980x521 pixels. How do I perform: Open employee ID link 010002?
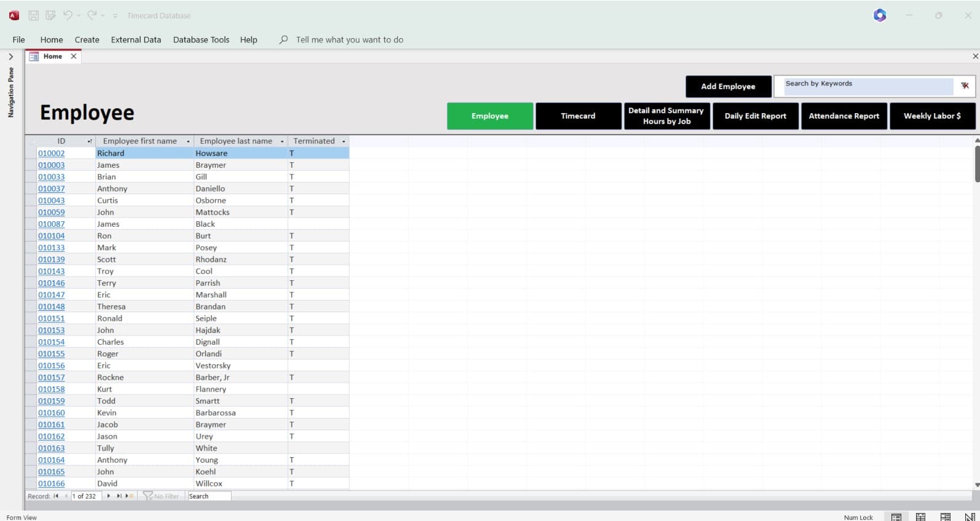pyautogui.click(x=51, y=153)
